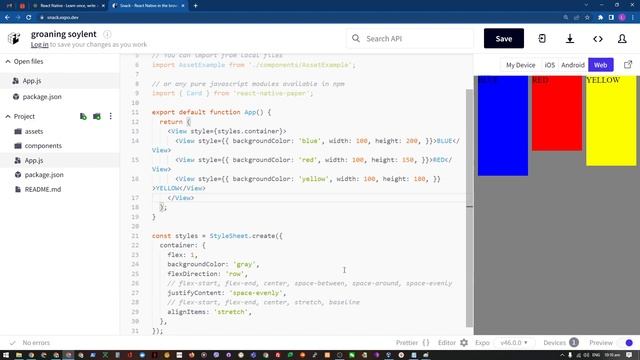640x360 pixels.
Task: Click the Devices count button
Action: [x=561, y=342]
